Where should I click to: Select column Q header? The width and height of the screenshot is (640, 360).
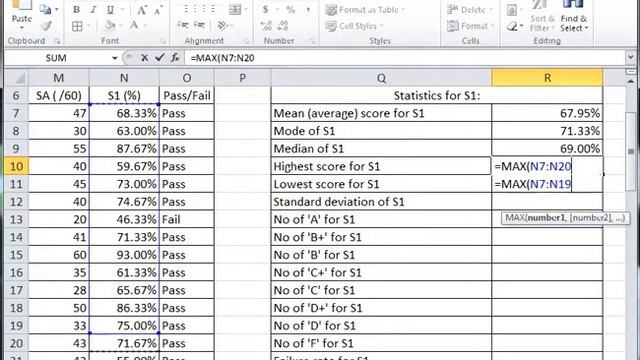381,78
